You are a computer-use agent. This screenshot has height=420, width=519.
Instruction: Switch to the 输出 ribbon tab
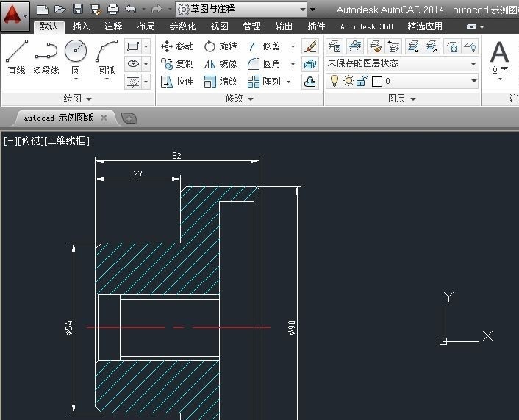click(x=284, y=26)
